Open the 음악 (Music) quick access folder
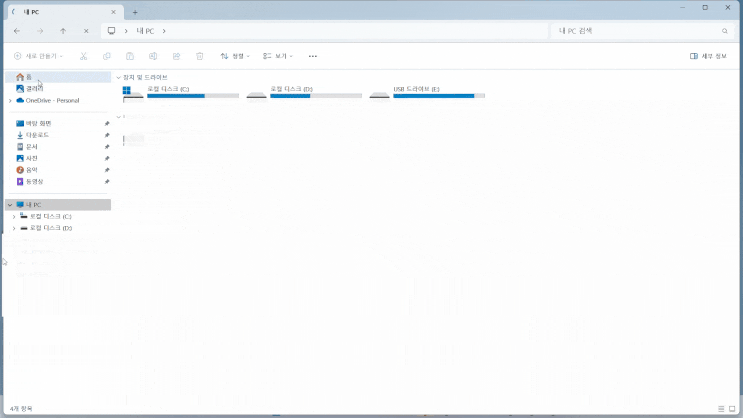This screenshot has height=418, width=743. (58, 170)
